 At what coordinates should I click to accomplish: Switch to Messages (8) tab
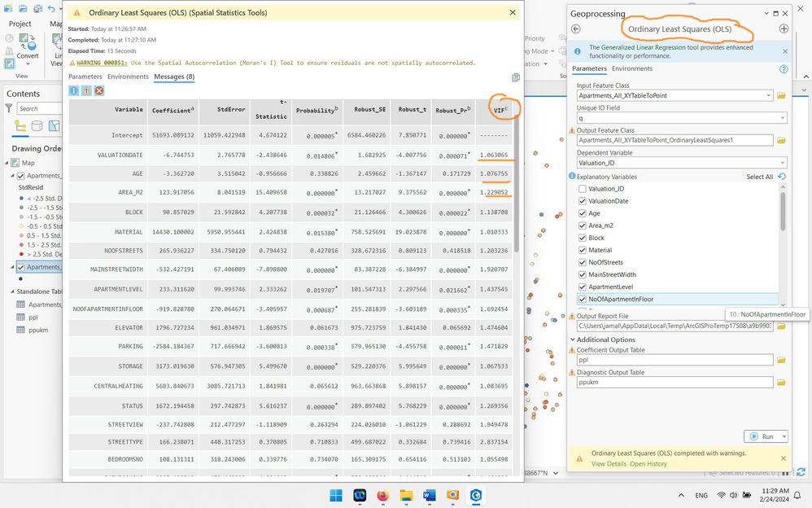[174, 77]
